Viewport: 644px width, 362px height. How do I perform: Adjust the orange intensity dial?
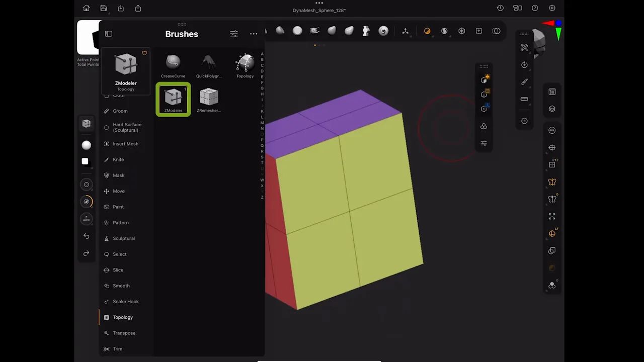87,202
